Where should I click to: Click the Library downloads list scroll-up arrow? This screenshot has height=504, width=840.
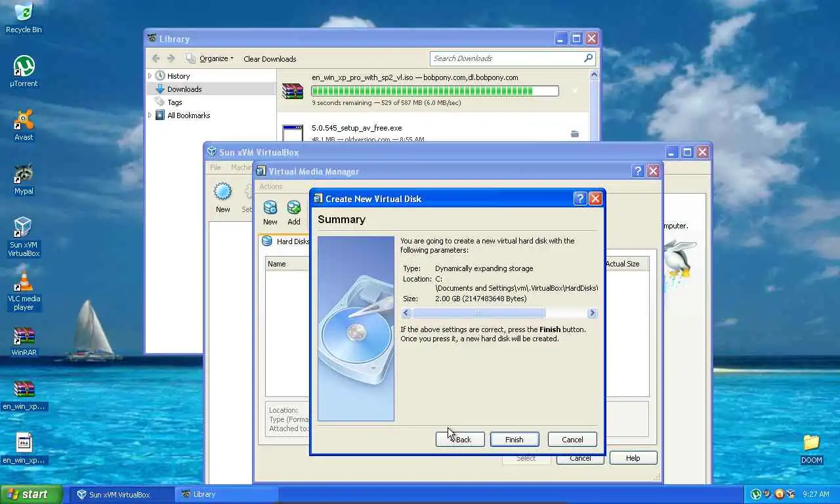coord(595,75)
